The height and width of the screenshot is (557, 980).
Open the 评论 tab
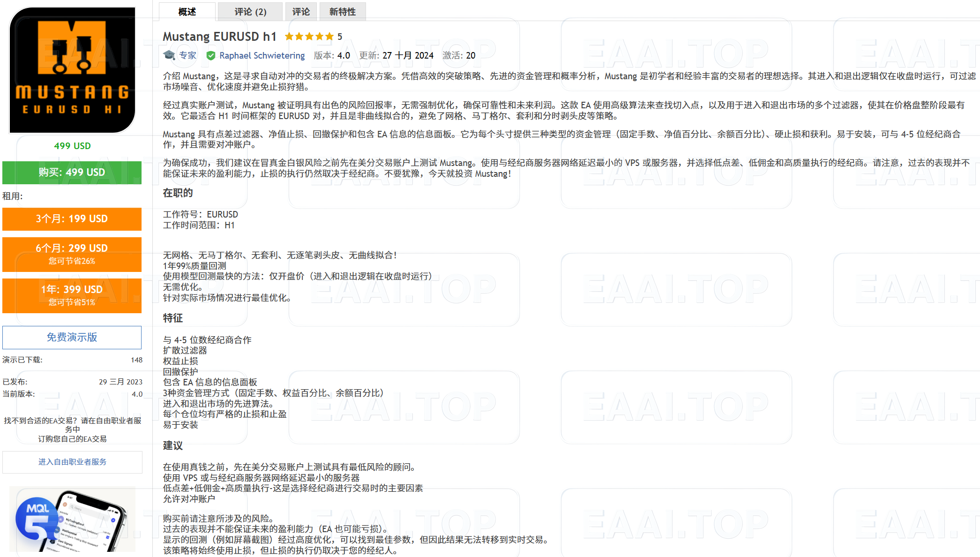coord(301,11)
